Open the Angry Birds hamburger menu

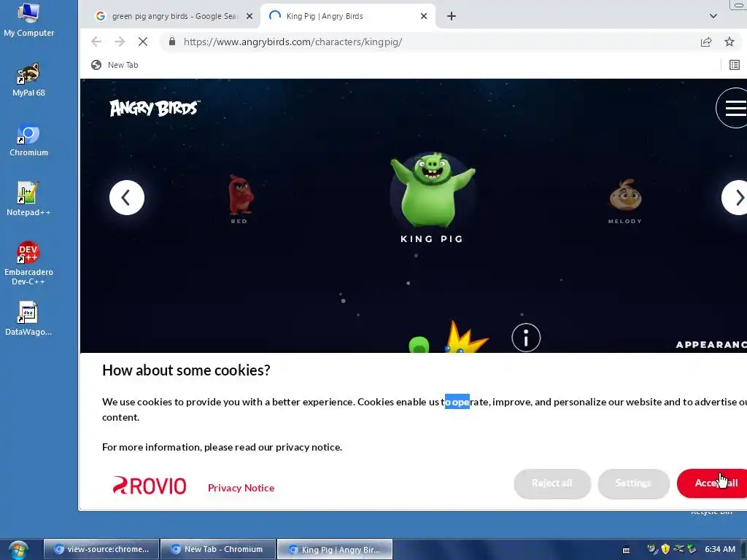732,108
